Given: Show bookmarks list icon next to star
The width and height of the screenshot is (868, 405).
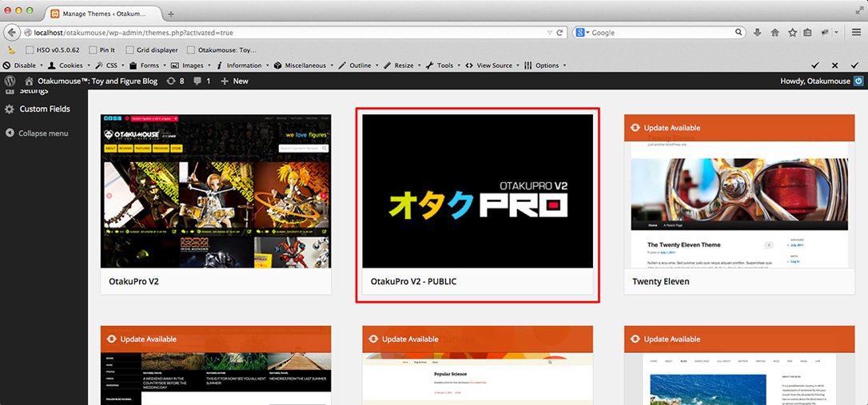Looking at the screenshot, I should pos(808,33).
